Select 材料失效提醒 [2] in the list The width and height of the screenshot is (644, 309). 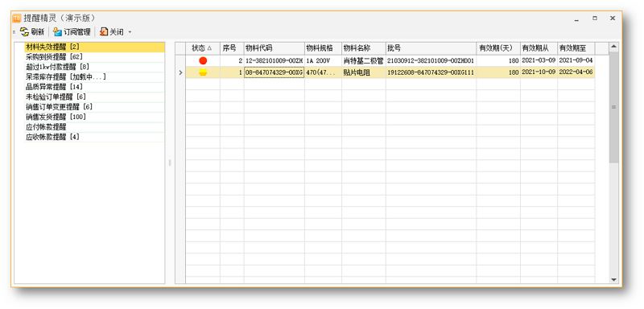point(94,47)
